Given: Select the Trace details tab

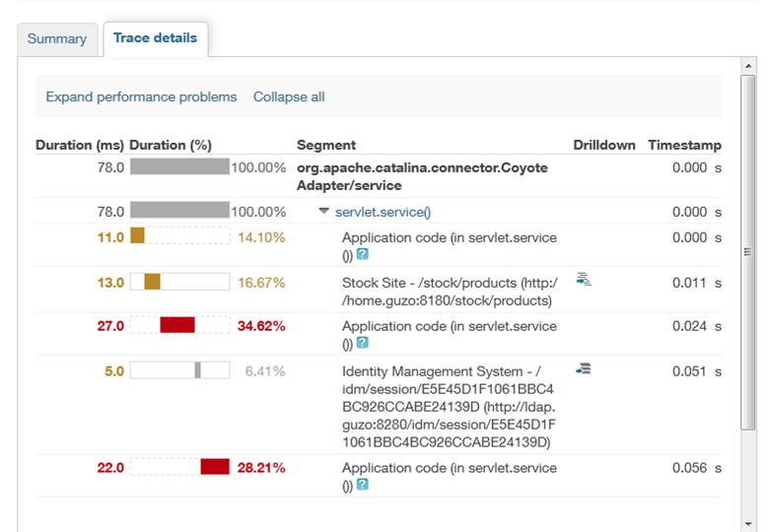Looking at the screenshot, I should click(x=155, y=38).
